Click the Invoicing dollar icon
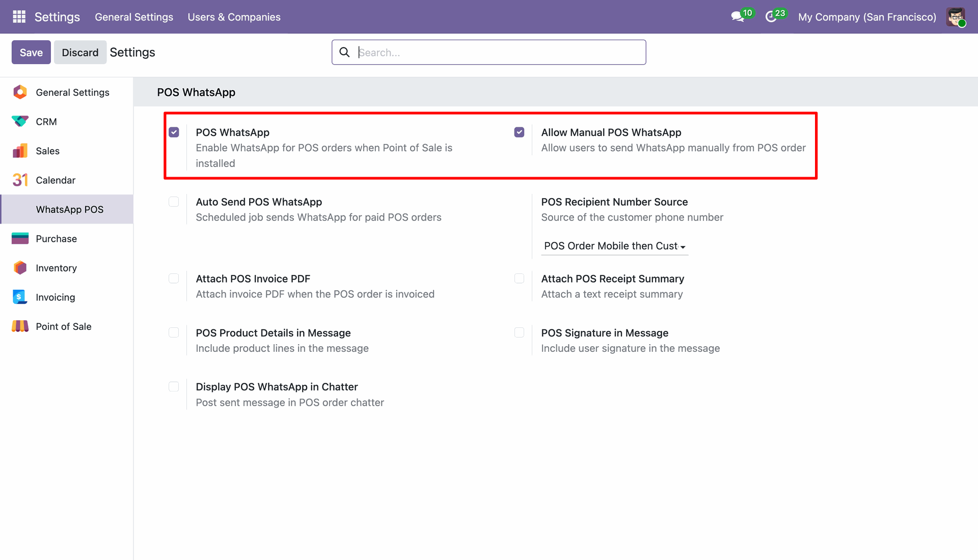The image size is (978, 560). tap(20, 297)
